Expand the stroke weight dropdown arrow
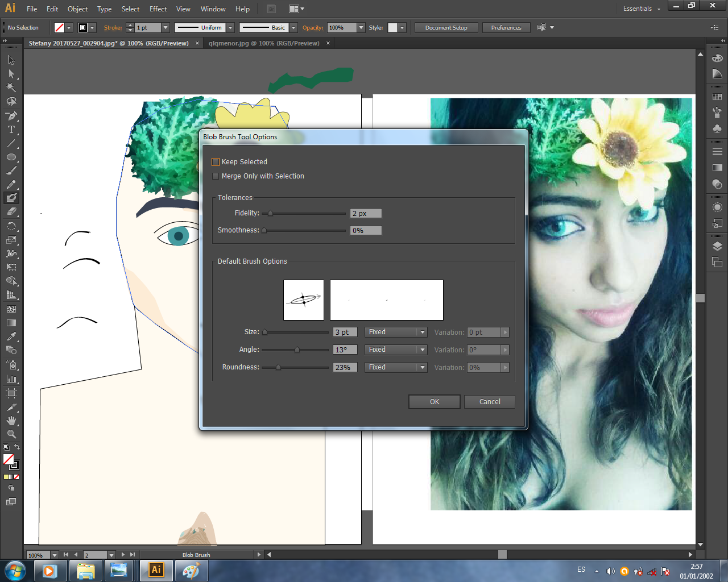This screenshot has width=728, height=582. (x=166, y=27)
